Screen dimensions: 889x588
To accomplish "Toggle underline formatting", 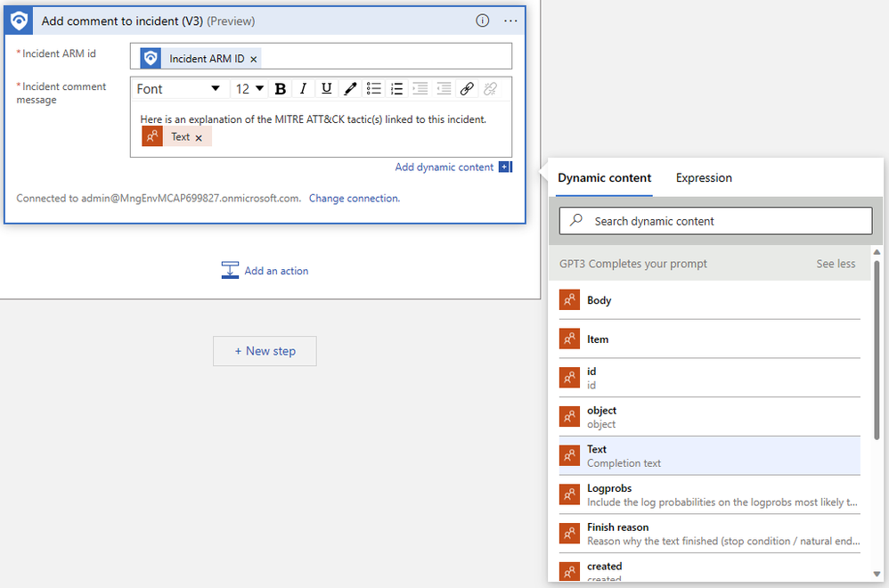I will coord(327,89).
